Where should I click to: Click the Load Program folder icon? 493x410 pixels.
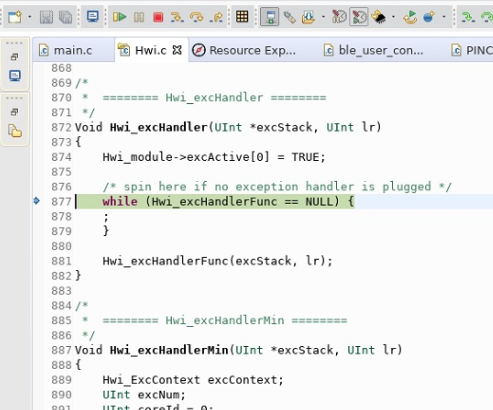point(308,17)
